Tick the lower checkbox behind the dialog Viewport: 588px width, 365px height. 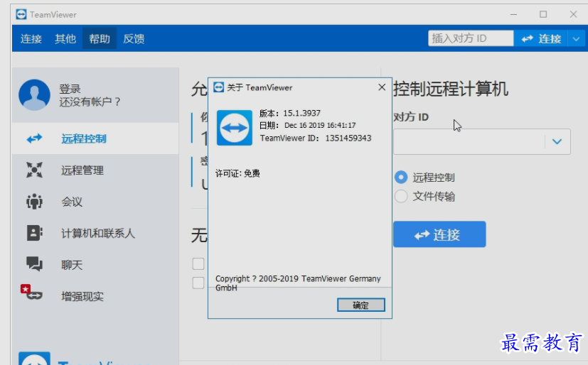pos(198,283)
